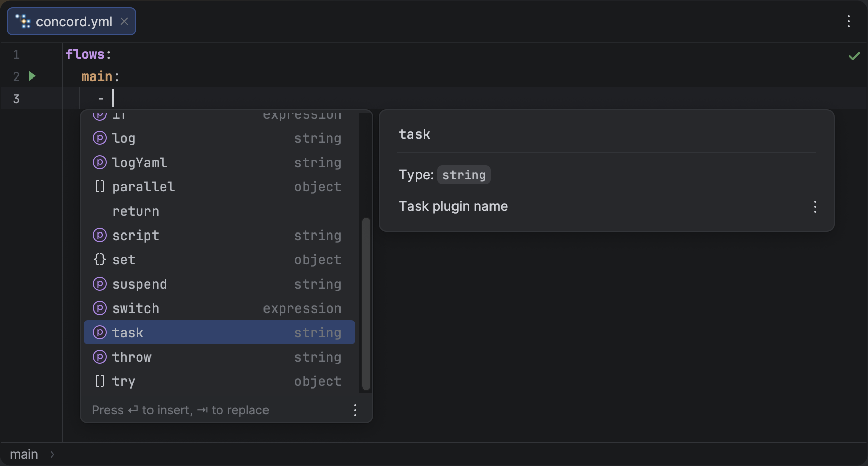Close the concord.yml editor tab
The height and width of the screenshot is (466, 868).
[x=124, y=21]
